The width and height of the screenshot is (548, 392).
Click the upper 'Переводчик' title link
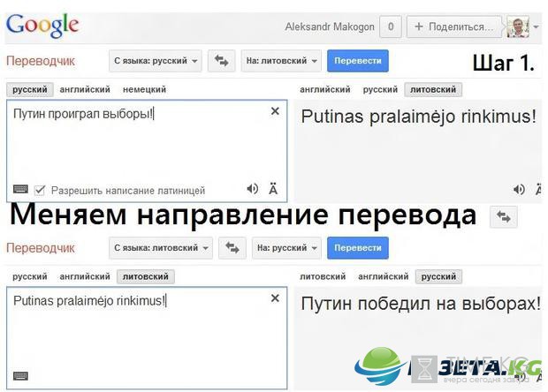coord(41,61)
